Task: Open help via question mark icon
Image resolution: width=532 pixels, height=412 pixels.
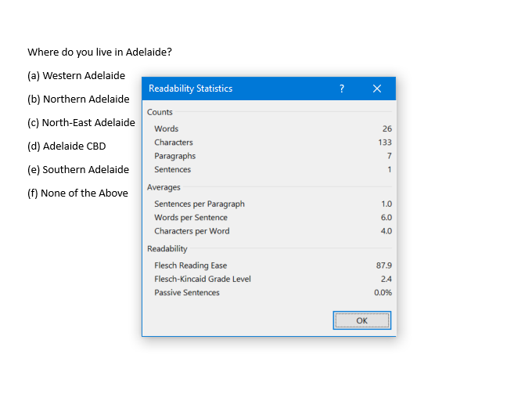Action: [x=342, y=89]
